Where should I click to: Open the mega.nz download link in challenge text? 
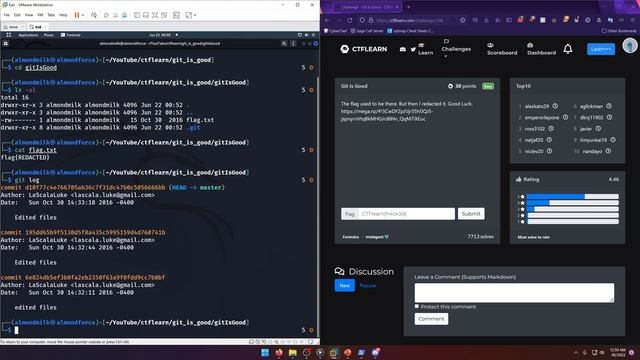click(386, 115)
